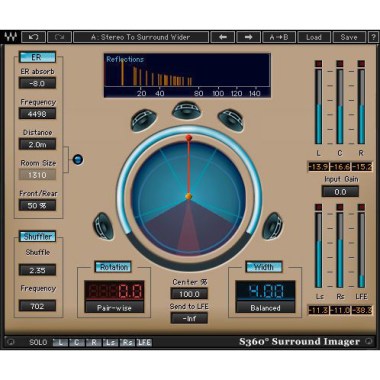Click the Waves logo icon
The image size is (380, 380).
click(x=10, y=37)
